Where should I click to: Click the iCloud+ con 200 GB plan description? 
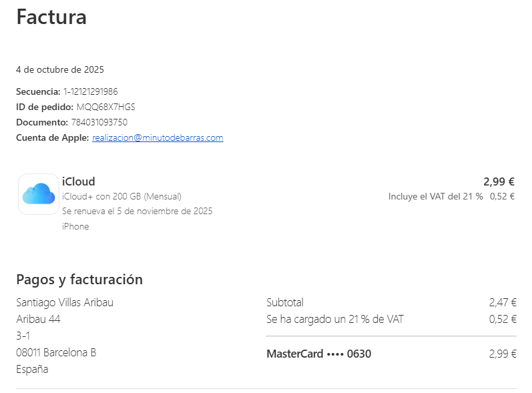coord(121,196)
